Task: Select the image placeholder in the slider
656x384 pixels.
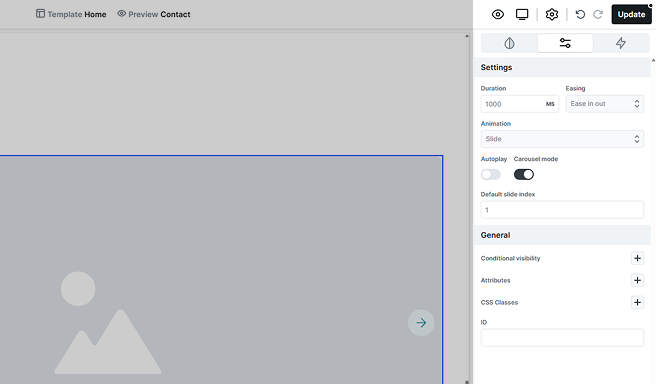Action: pos(108,323)
